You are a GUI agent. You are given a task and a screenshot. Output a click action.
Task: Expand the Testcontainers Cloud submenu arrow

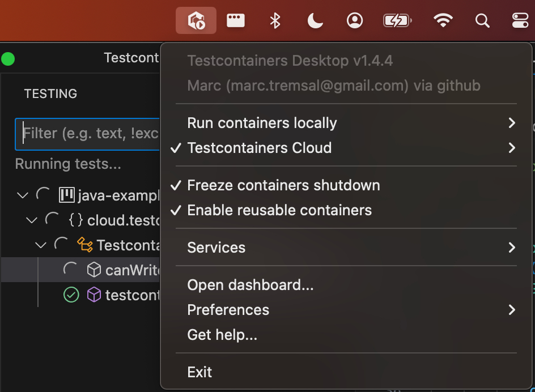coord(511,148)
